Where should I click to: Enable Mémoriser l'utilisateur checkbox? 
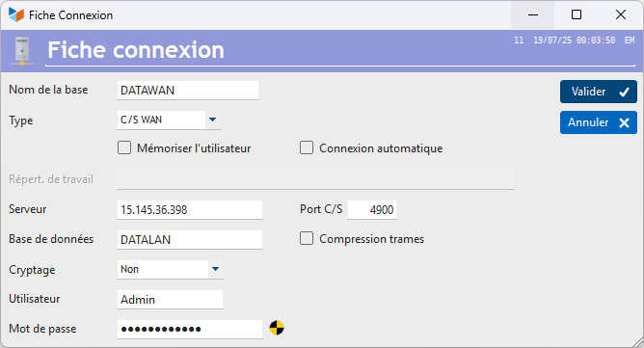[x=124, y=147]
